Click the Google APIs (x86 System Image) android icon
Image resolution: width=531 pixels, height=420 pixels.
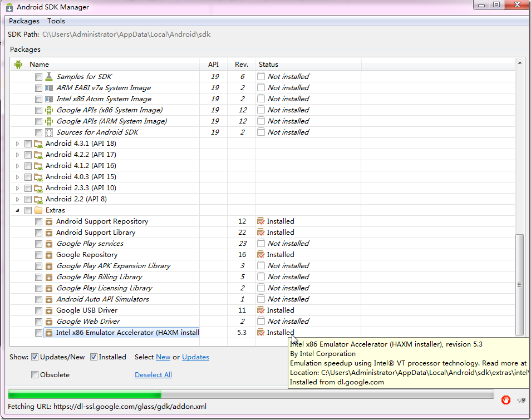click(x=49, y=110)
